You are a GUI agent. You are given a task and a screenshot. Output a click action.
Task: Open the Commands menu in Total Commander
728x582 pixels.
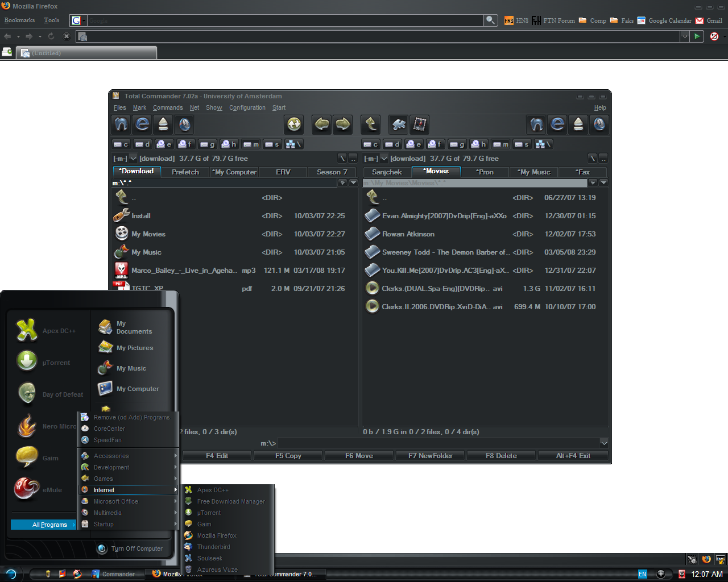168,107
